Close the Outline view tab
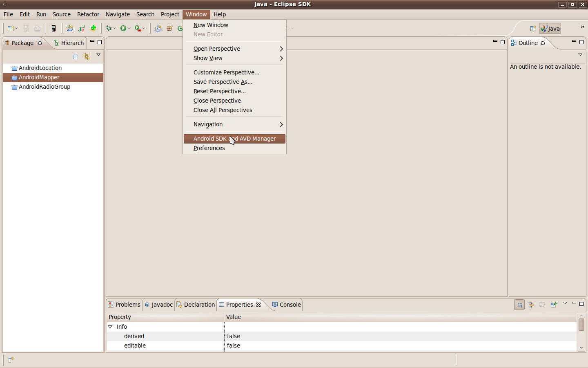The image size is (588, 368). pos(543,43)
